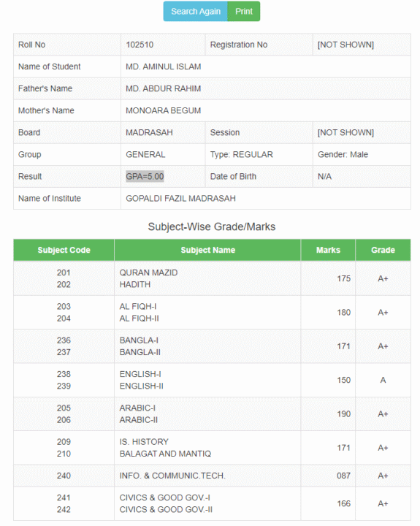Viewport: 420px width, 526px height.
Task: Select the highlighted GPA=5.00 result text
Action: [x=145, y=177]
